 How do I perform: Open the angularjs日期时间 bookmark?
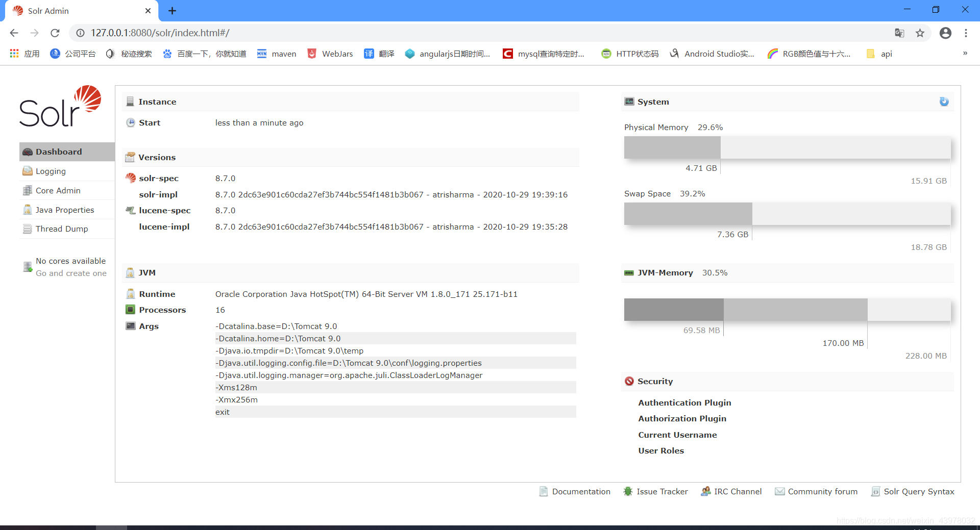(447, 54)
